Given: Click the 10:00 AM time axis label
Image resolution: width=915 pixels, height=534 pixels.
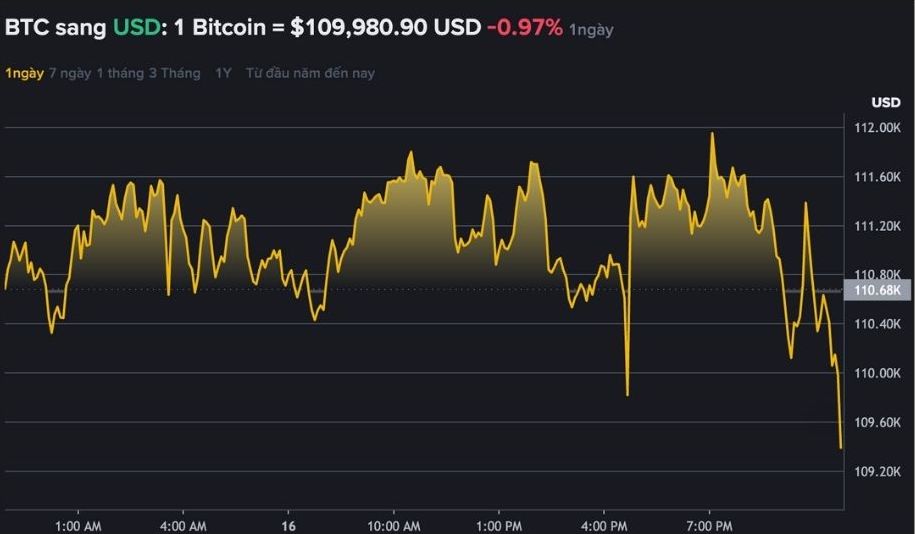Looking at the screenshot, I should (394, 525).
